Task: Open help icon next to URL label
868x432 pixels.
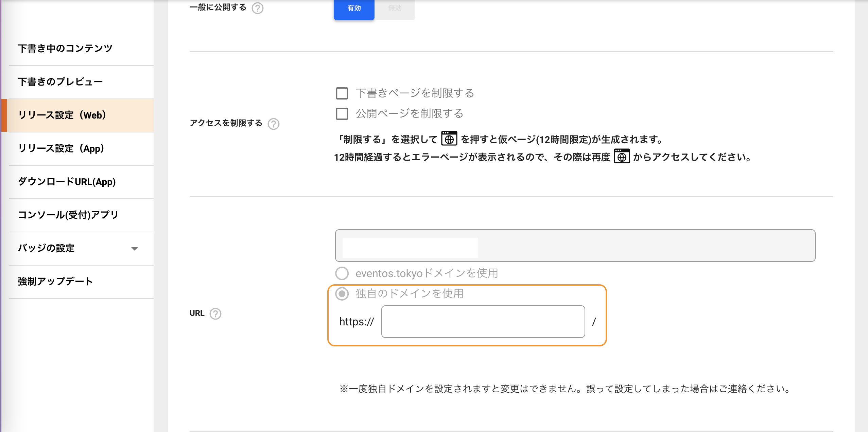Action: [x=215, y=314]
